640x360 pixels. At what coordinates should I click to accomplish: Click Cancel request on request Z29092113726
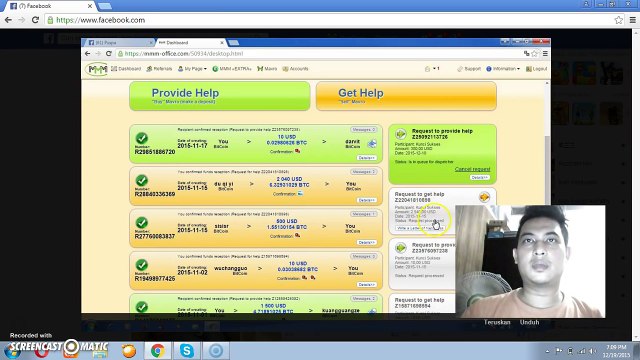[x=472, y=169]
